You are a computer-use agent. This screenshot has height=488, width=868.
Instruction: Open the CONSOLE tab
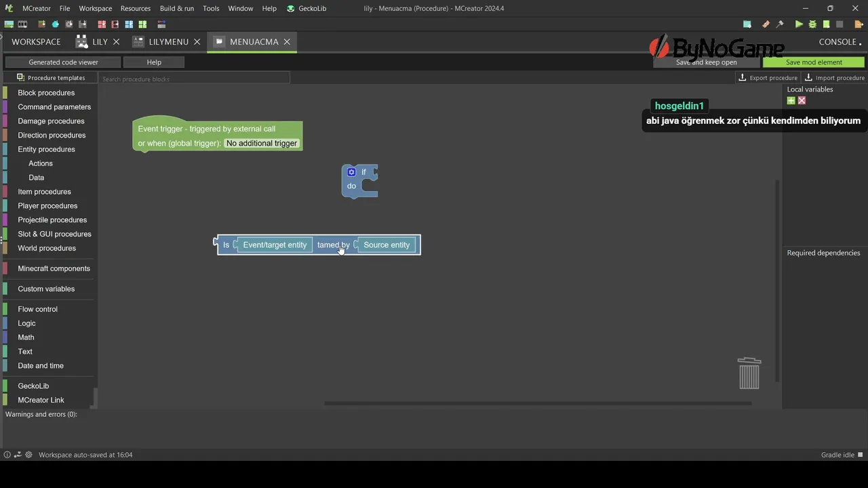[837, 41]
